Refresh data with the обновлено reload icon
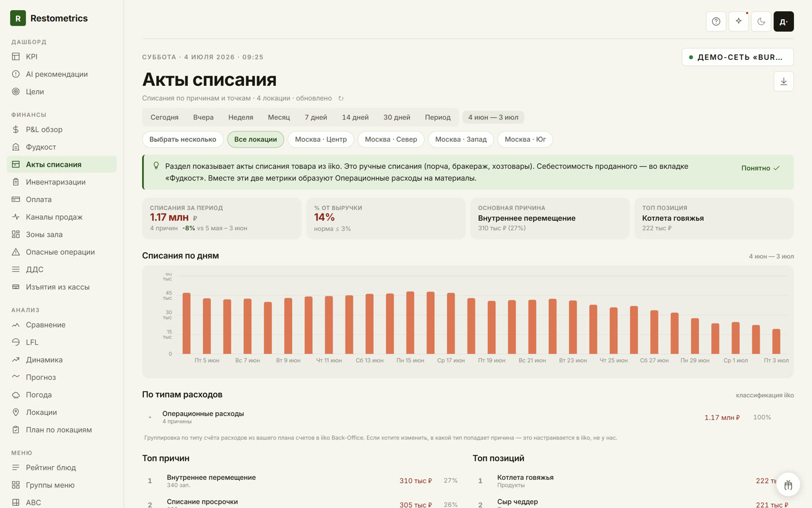Viewport: 812px width, 508px height. pyautogui.click(x=341, y=98)
